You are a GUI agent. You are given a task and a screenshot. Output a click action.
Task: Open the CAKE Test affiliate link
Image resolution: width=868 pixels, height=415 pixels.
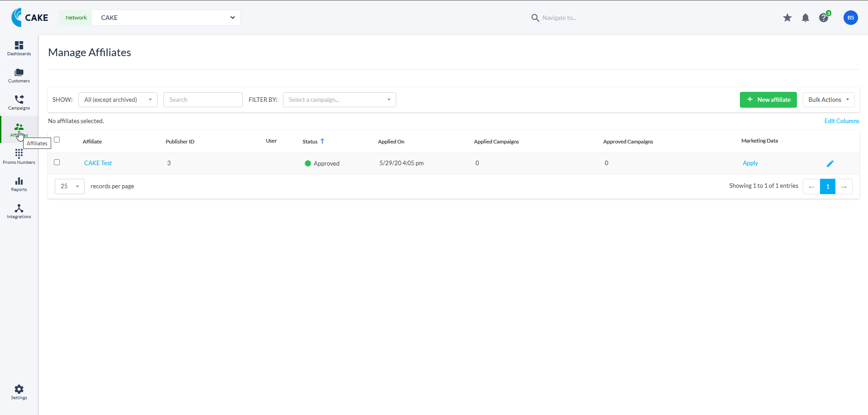[98, 163]
